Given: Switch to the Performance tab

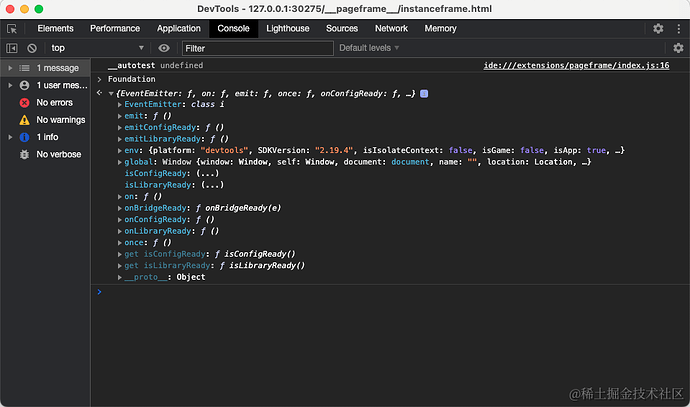Looking at the screenshot, I should coord(115,29).
